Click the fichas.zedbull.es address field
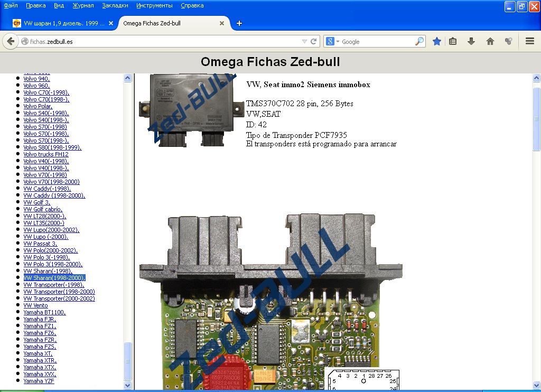The width and height of the screenshot is (541, 392). (x=158, y=41)
